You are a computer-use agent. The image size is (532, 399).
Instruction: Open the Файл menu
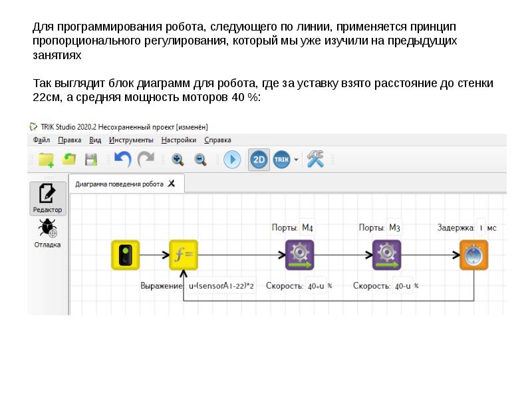click(x=41, y=140)
